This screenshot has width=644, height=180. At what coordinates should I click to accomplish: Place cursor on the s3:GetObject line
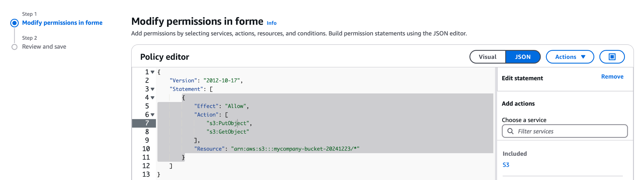point(228,132)
